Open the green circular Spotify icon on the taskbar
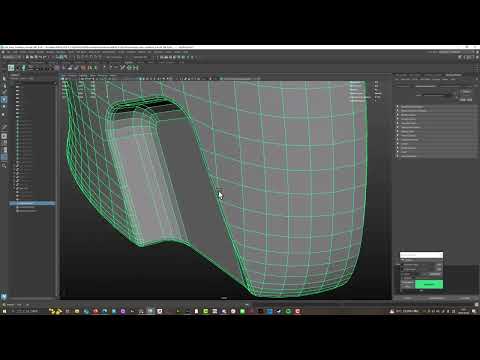 [288, 311]
